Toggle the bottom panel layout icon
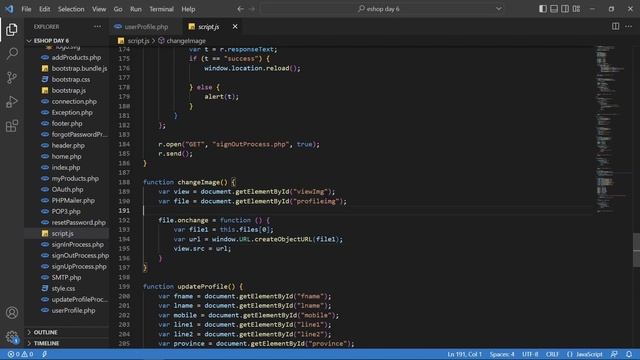Viewport: 640px width, 360px height. (554, 9)
